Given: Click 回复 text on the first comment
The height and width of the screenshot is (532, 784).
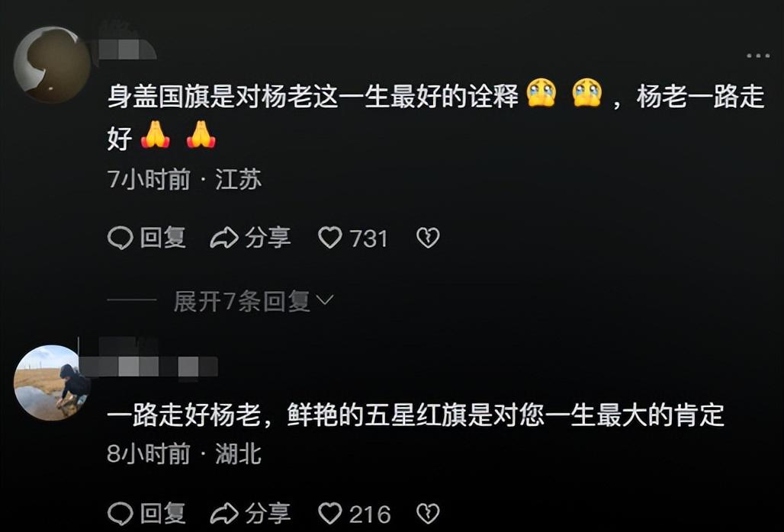Looking at the screenshot, I should tap(163, 238).
